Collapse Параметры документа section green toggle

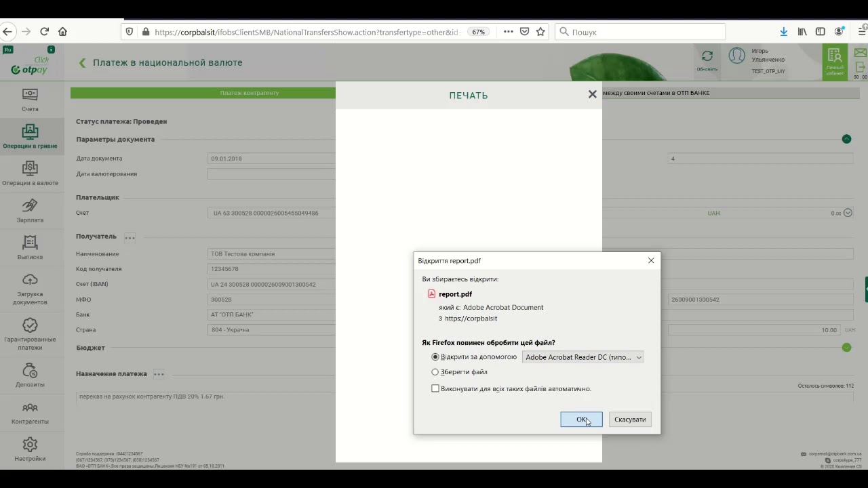[x=846, y=139]
